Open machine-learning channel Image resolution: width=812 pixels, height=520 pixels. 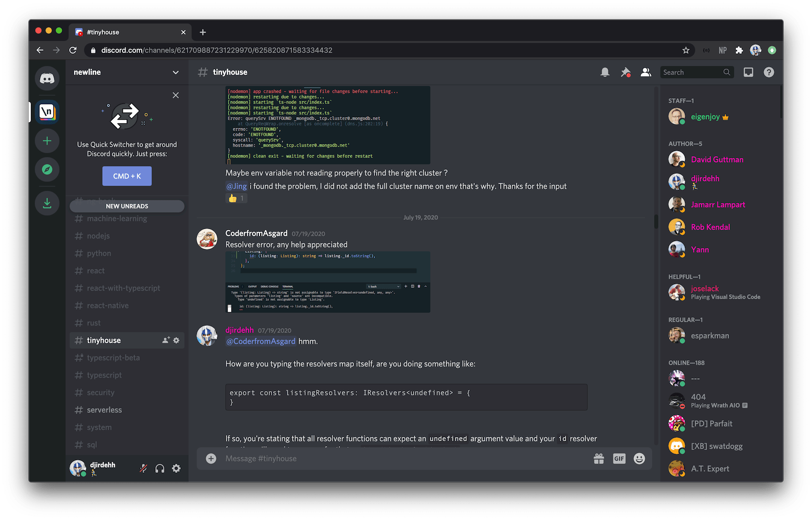(x=127, y=219)
